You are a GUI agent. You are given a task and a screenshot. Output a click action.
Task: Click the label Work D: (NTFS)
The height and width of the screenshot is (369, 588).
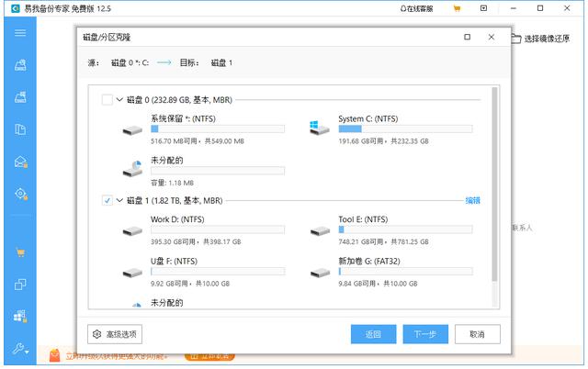[177, 219]
